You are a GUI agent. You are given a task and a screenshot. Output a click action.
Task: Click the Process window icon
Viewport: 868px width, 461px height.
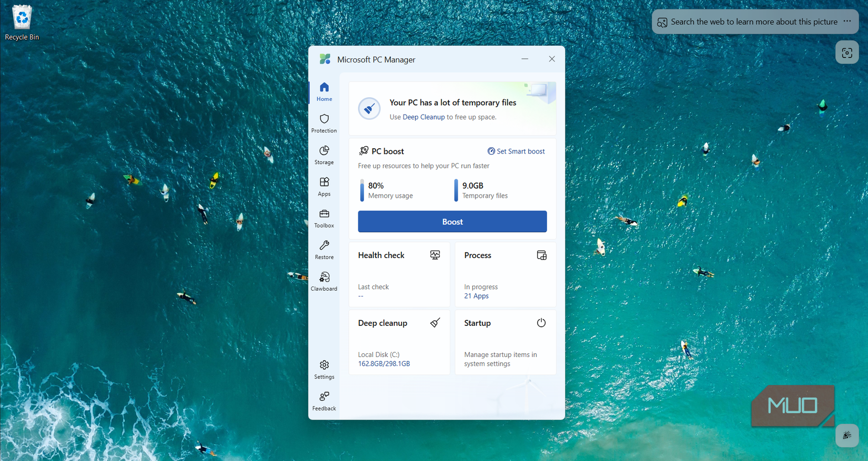[x=541, y=255]
